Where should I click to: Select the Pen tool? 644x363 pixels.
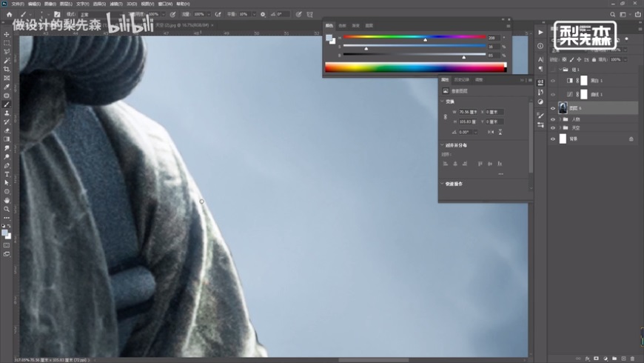coord(7,166)
